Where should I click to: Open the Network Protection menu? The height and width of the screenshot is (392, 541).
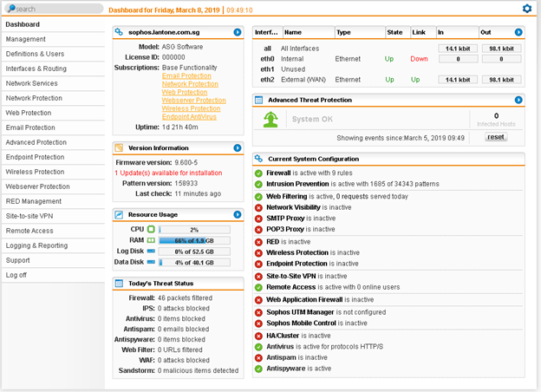point(54,98)
